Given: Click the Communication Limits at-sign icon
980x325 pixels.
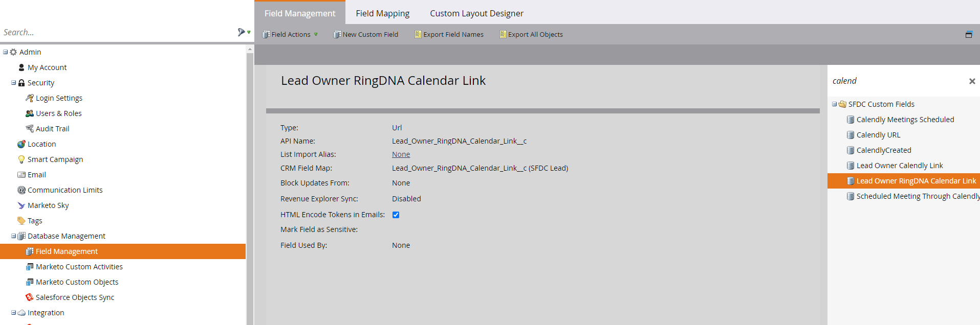Looking at the screenshot, I should coord(21,190).
